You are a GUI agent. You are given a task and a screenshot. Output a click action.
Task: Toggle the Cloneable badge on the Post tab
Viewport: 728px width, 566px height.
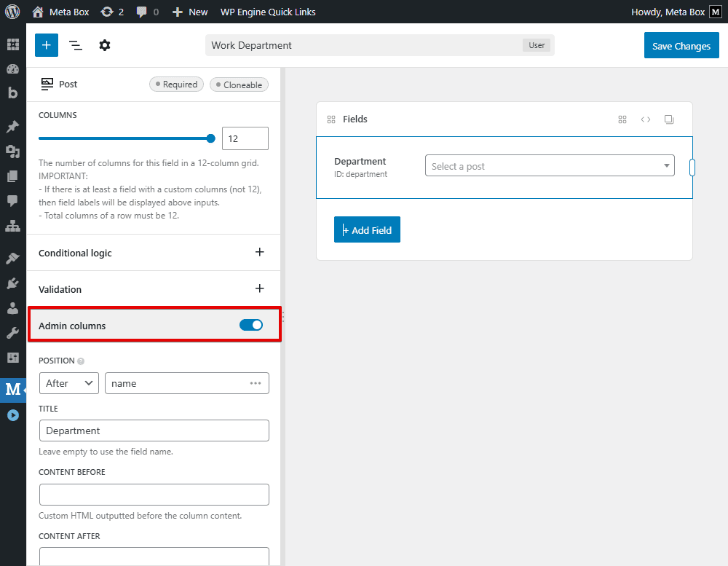pyautogui.click(x=239, y=84)
